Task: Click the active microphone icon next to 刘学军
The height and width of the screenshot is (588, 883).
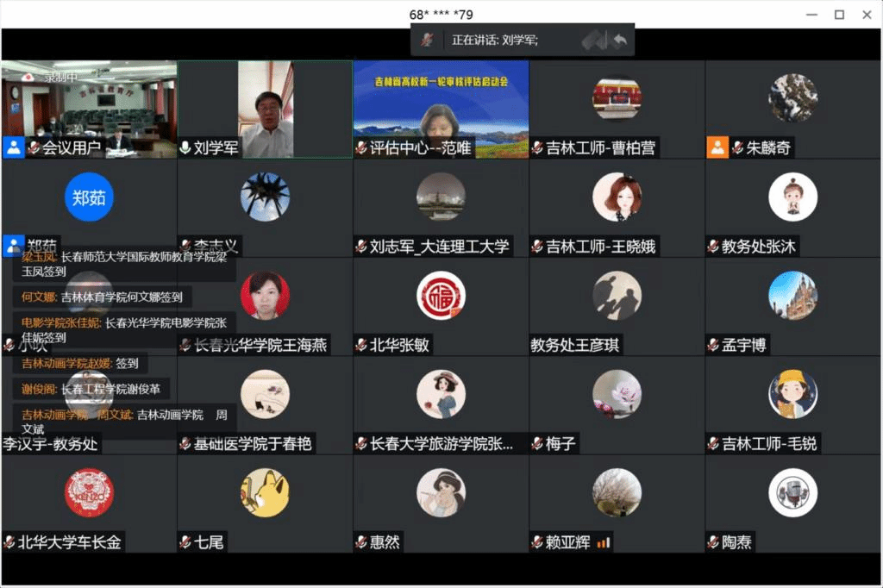Action: coord(185,148)
